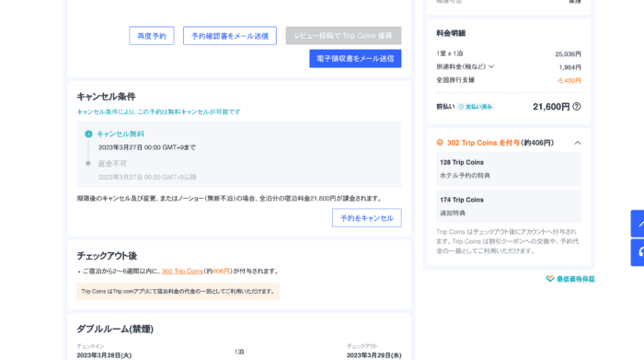Click check-in date 2023年3月28日(火)
This screenshot has height=360, width=644.
pos(104,355)
